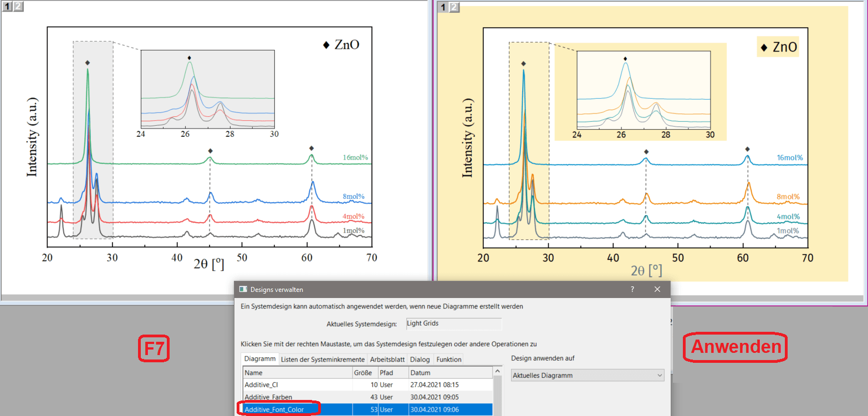The width and height of the screenshot is (868, 416).
Task: Sort designs by the Datum column header
Action: point(450,372)
